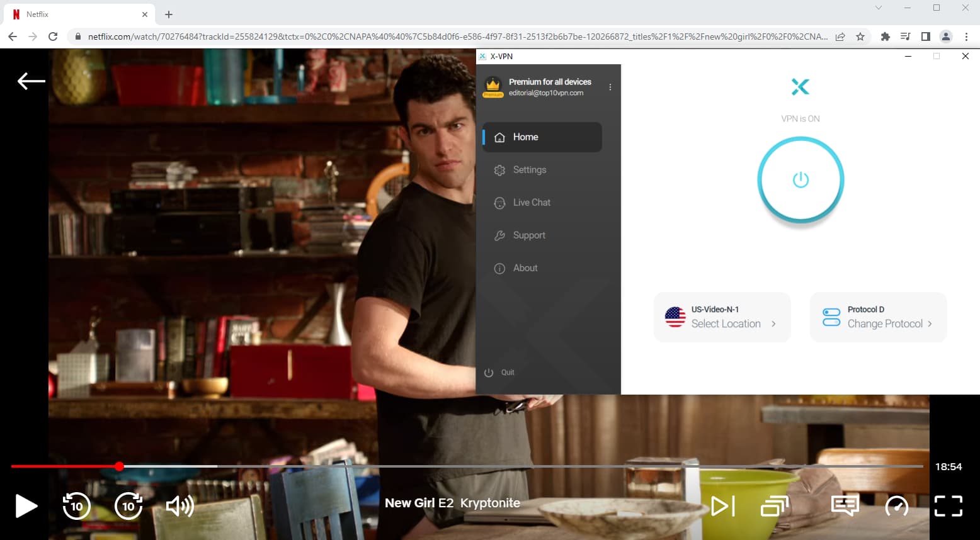
Task: Click the Netflix back arrow
Action: [x=31, y=81]
